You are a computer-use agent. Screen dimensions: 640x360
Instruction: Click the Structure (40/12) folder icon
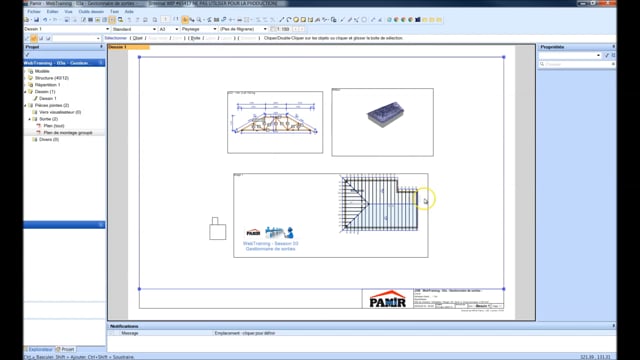tap(31, 78)
